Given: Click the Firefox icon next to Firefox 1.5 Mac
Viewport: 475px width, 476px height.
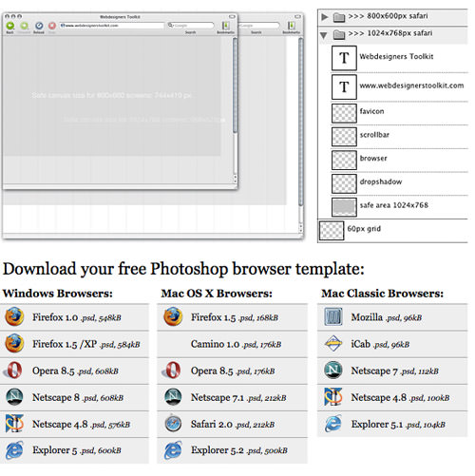Looking at the screenshot, I should [x=173, y=316].
